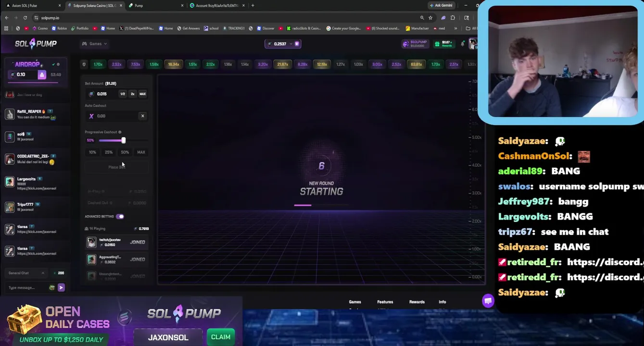The height and width of the screenshot is (346, 644).
Task: Click the 63.61x history multiplier
Action: [x=417, y=64]
